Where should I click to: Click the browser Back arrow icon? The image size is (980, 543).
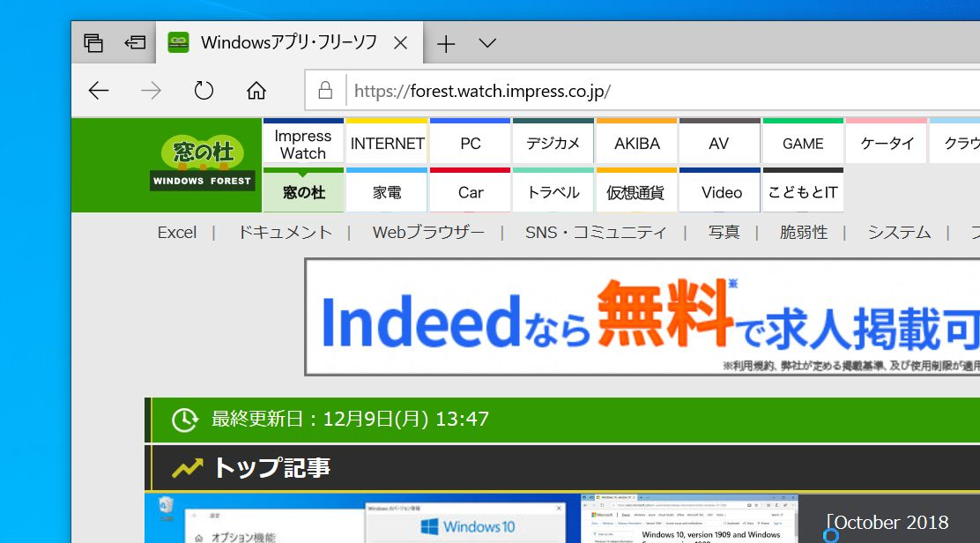[98, 90]
